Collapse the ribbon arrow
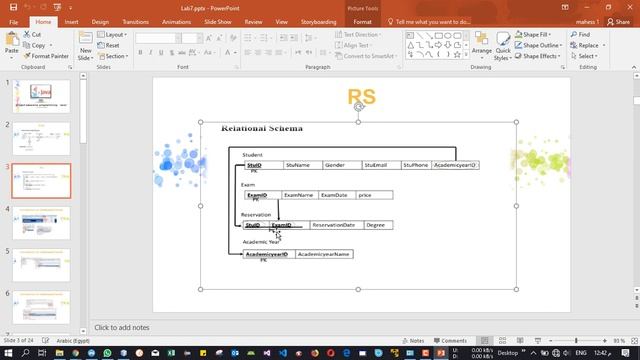The width and height of the screenshot is (640, 360). click(634, 67)
